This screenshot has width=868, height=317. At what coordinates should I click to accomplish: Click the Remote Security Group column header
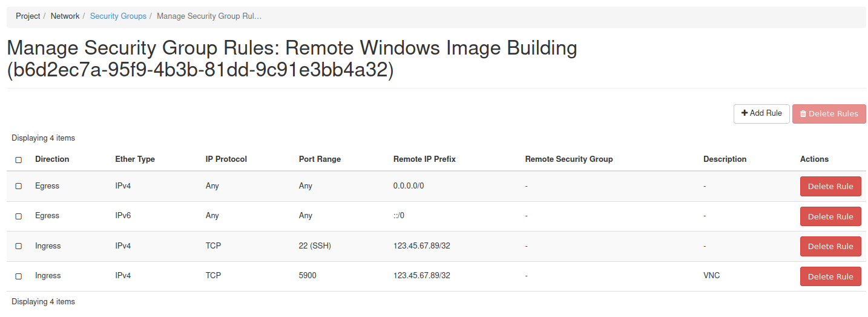[569, 159]
